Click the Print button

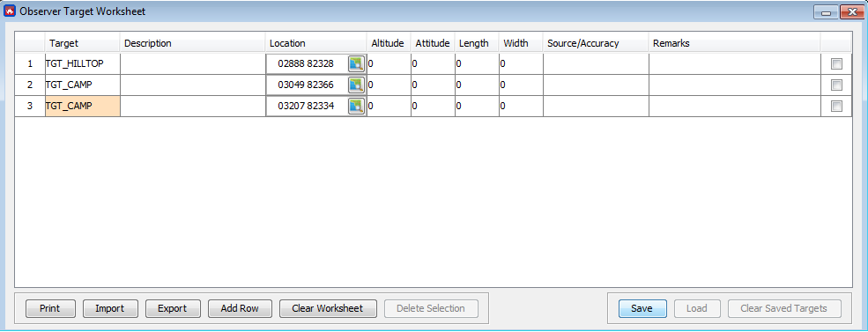(x=50, y=308)
